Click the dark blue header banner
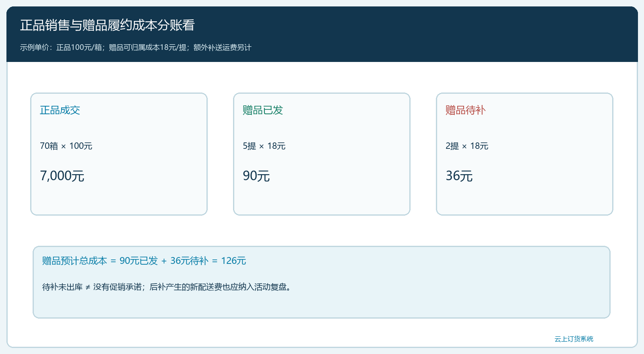This screenshot has width=644, height=354. pyautogui.click(x=322, y=34)
